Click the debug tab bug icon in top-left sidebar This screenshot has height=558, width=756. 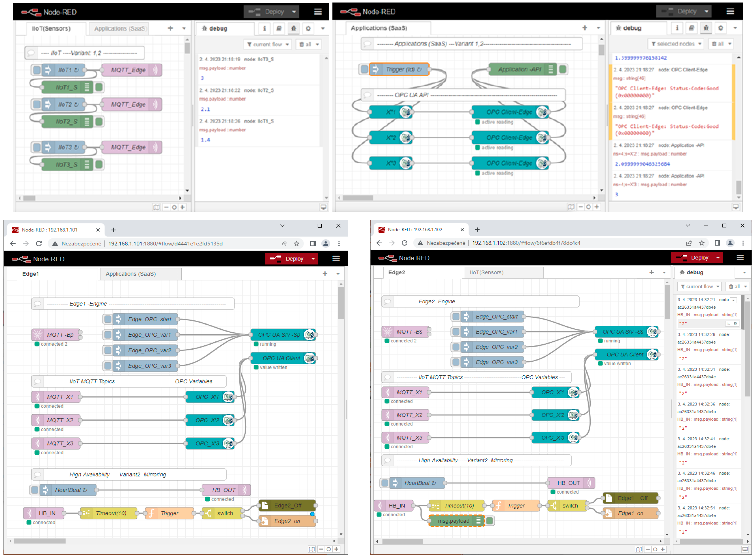(294, 28)
